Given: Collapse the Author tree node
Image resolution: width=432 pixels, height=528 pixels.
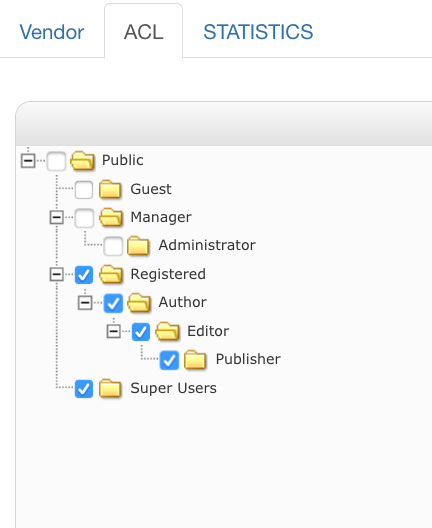Looking at the screenshot, I should pyautogui.click(x=85, y=303).
